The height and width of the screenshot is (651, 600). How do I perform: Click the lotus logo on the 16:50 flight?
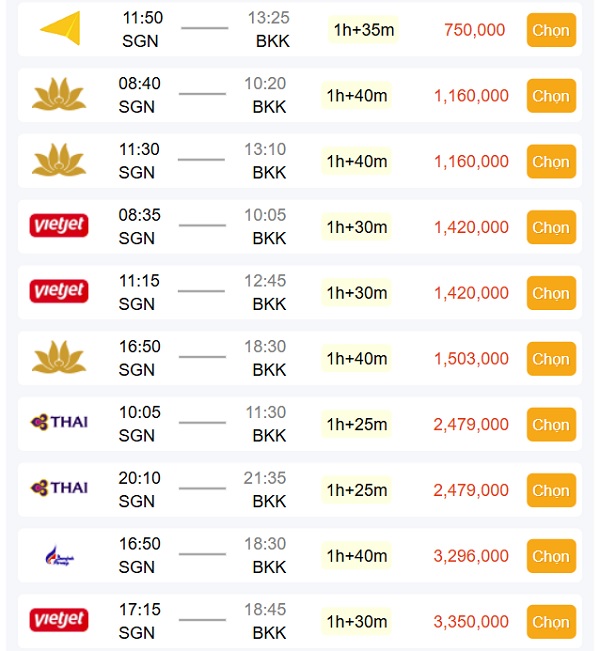tap(60, 357)
